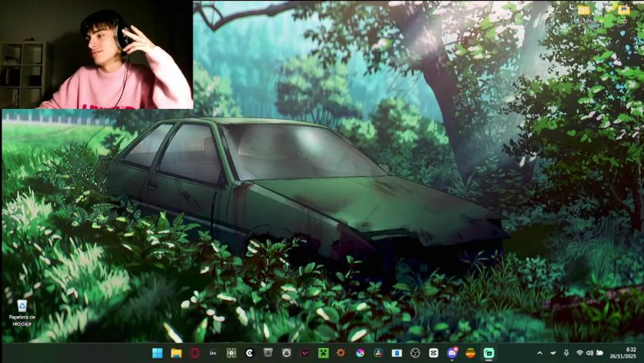Image resolution: width=644 pixels, height=363 pixels.
Task: Open the orange gear app on taskbar
Action: (x=342, y=353)
